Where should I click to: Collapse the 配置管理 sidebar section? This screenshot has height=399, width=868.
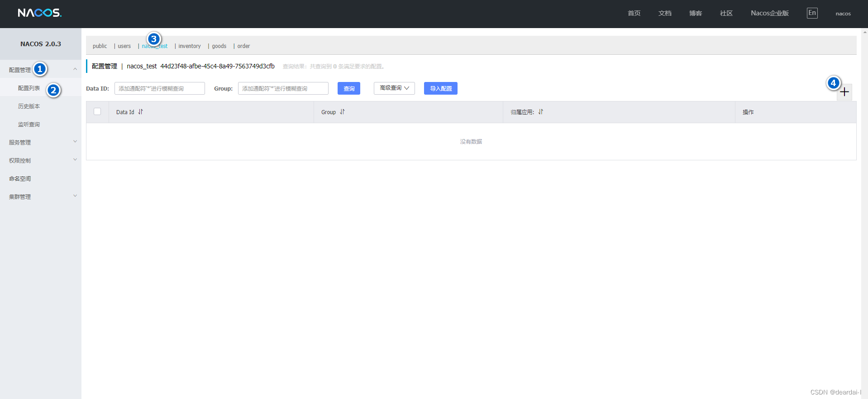[41, 70]
